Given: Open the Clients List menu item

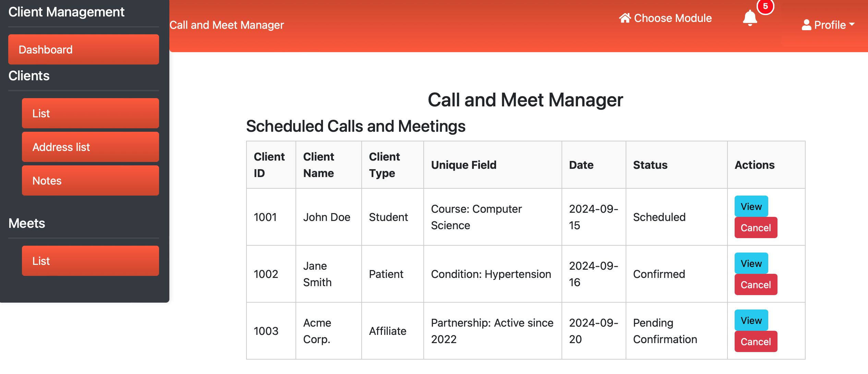Looking at the screenshot, I should [90, 113].
